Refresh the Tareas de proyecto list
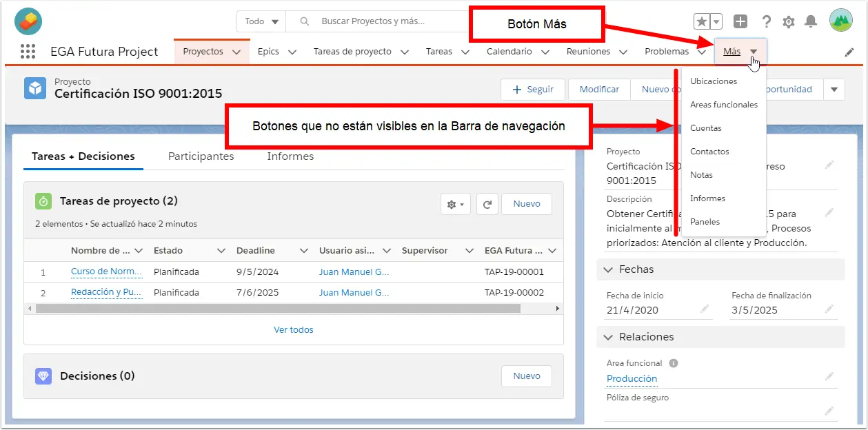This screenshot has width=868, height=430. click(x=487, y=204)
